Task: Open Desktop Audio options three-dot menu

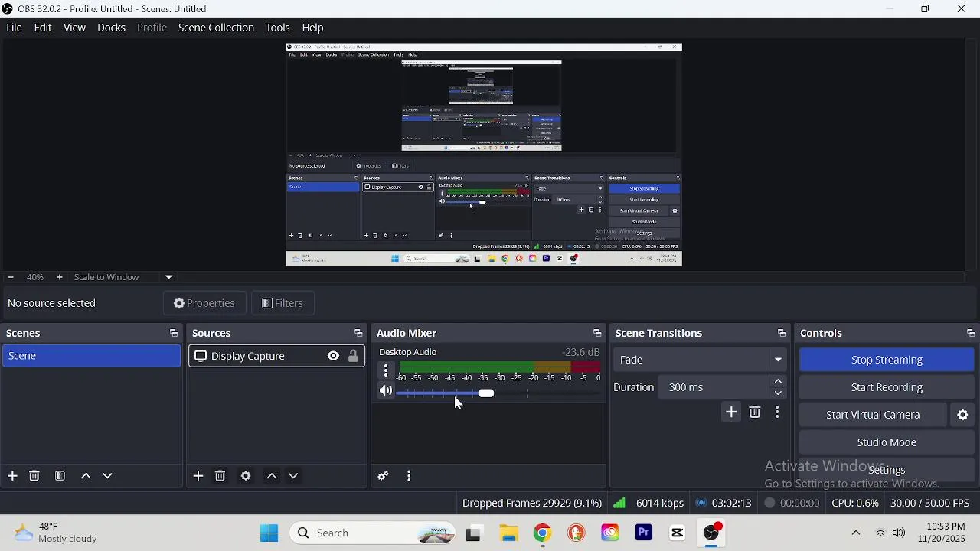Action: pos(386,371)
